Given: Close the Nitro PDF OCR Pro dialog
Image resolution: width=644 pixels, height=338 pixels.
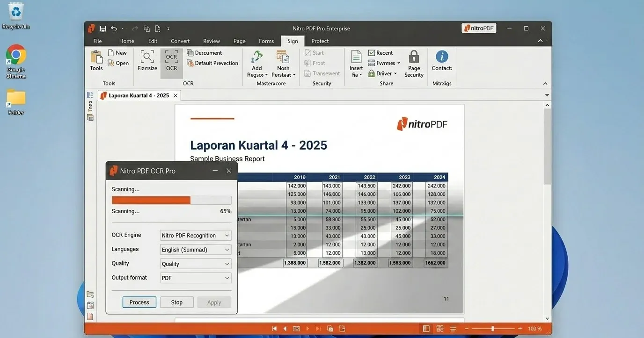Looking at the screenshot, I should coord(229,171).
